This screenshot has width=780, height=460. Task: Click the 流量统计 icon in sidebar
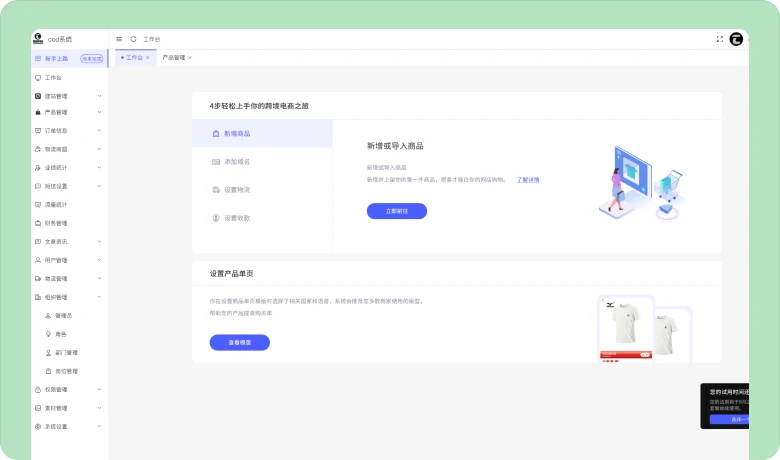point(38,204)
